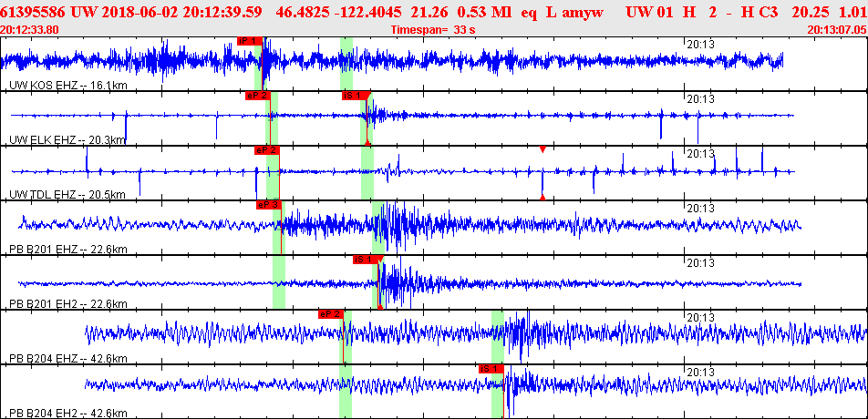Select the iS 1 pick flag on B201 EH2
Screen dimensions: 868x419
coord(366,260)
